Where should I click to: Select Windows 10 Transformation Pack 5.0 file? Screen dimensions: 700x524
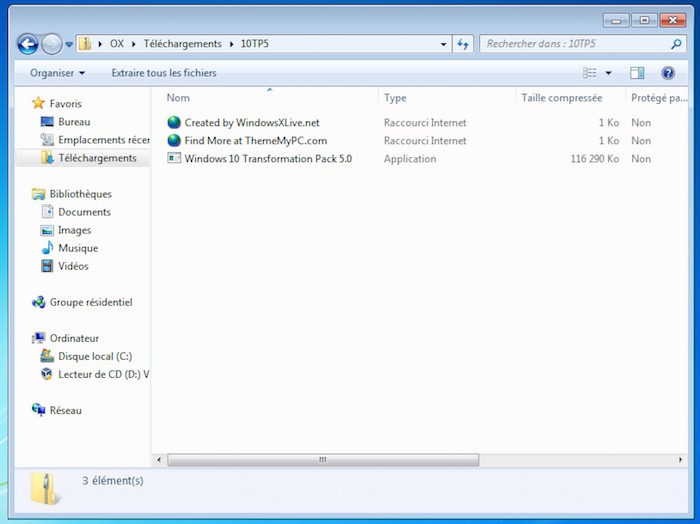267,159
